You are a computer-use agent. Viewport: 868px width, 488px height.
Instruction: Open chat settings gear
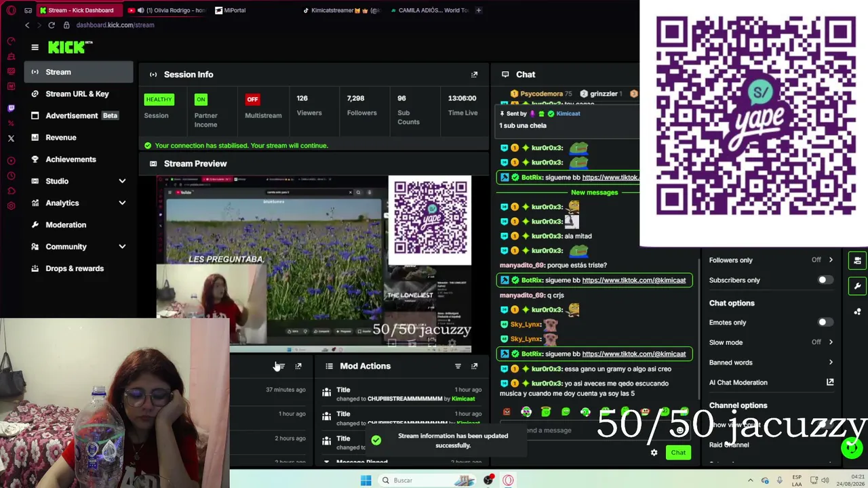coord(654,453)
